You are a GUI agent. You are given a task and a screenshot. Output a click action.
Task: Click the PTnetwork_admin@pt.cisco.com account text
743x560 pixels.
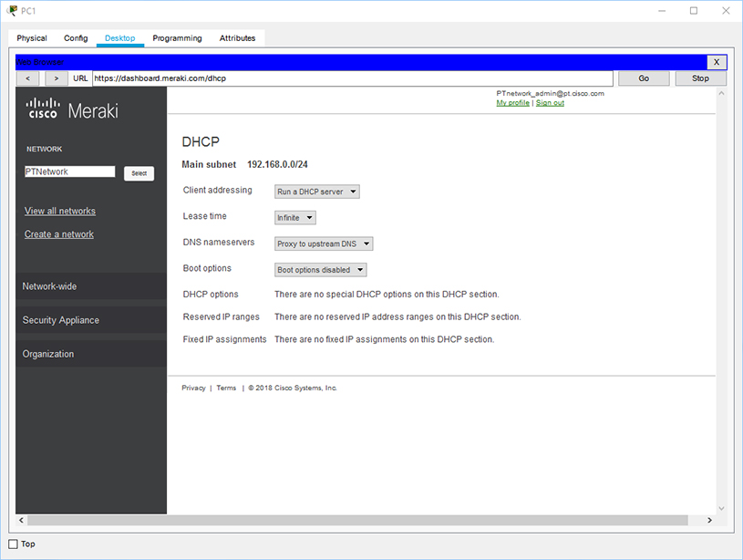(x=550, y=93)
